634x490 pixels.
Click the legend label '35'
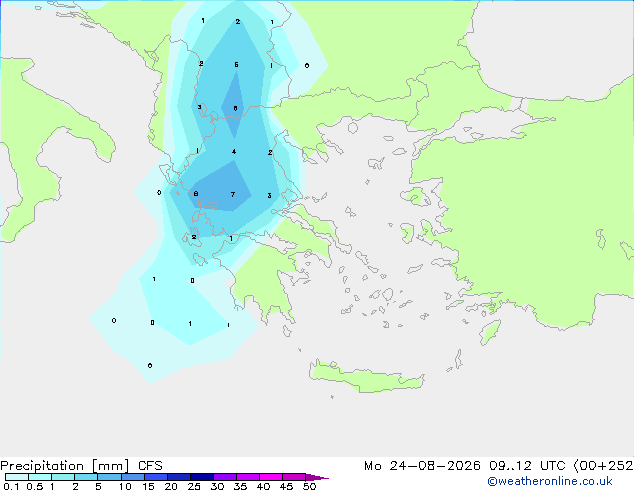[240, 486]
